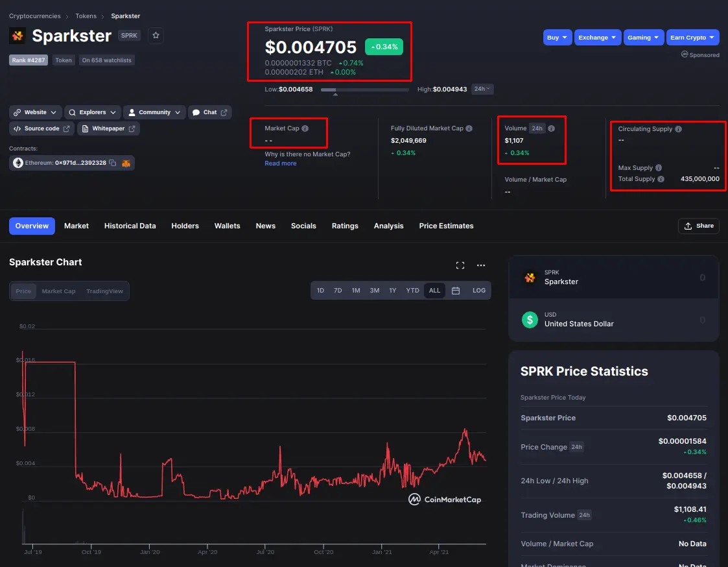Add token to MetaMask via fox icon
The width and height of the screenshot is (728, 567).
click(x=126, y=163)
